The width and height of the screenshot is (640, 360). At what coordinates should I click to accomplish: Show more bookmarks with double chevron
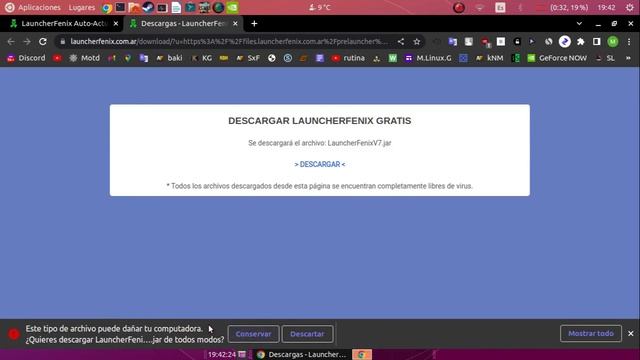(x=628, y=58)
